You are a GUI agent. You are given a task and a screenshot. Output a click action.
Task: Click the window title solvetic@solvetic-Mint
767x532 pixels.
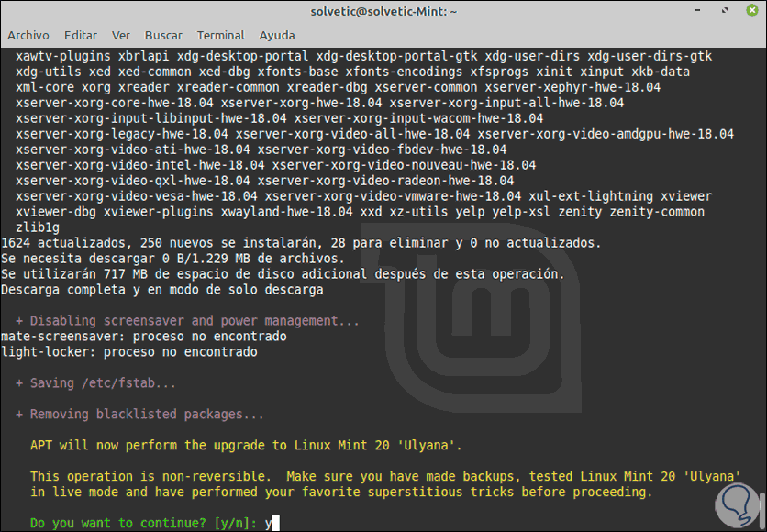tap(383, 11)
